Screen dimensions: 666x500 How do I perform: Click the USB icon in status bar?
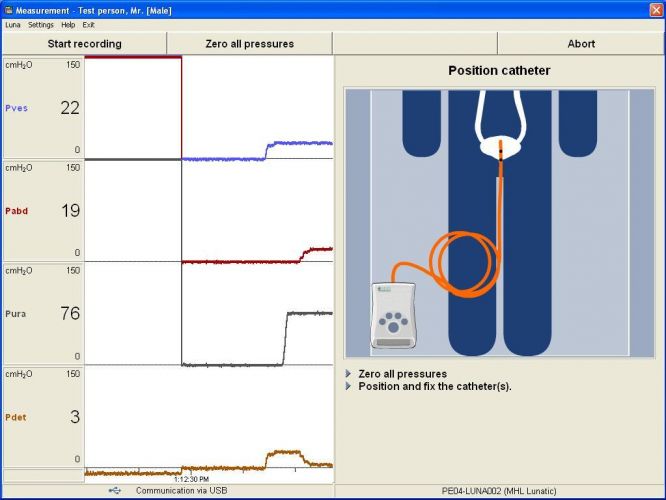tap(117, 491)
